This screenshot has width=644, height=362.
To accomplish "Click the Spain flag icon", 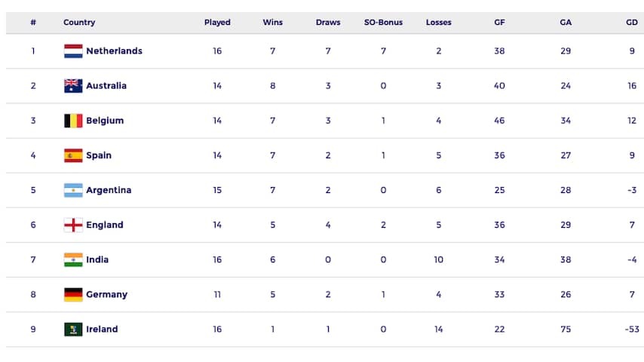I will click(x=73, y=155).
